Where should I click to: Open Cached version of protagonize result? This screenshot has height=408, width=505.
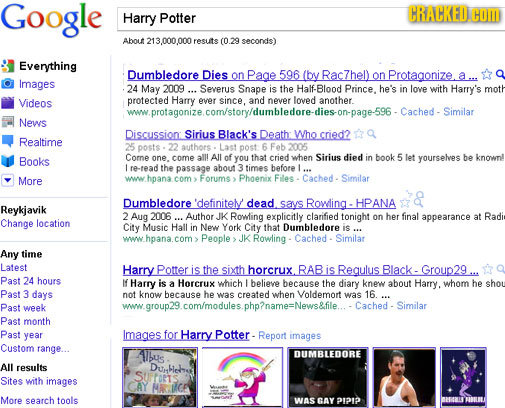point(417,112)
